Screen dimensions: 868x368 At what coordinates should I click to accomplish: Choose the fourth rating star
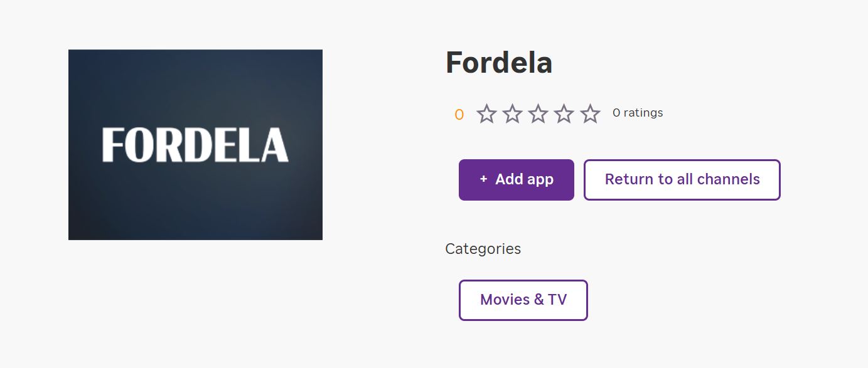point(564,114)
